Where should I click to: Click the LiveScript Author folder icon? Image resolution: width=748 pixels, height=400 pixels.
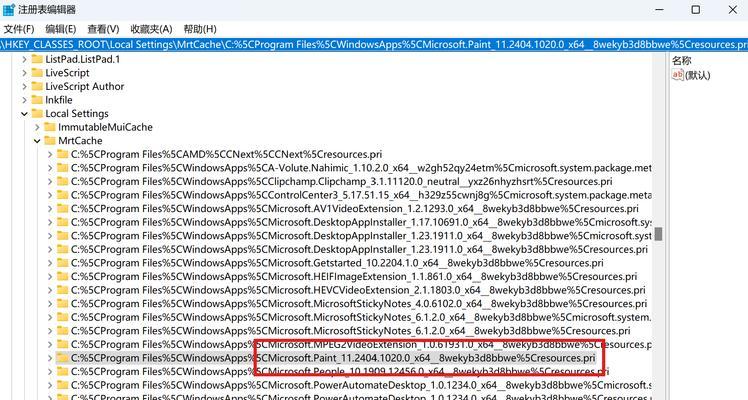37,86
